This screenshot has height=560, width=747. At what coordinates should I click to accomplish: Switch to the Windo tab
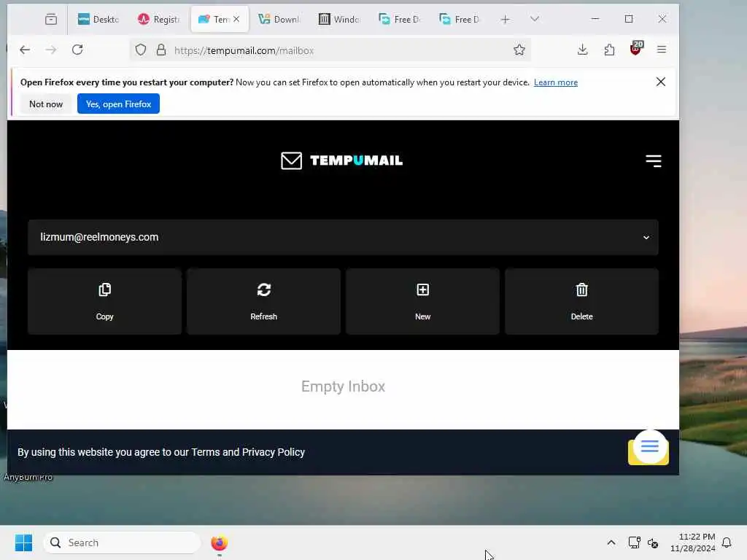[x=338, y=20]
